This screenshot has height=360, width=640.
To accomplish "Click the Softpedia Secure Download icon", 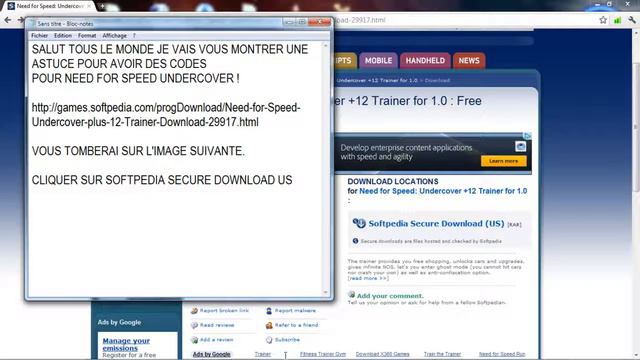I will tap(359, 223).
